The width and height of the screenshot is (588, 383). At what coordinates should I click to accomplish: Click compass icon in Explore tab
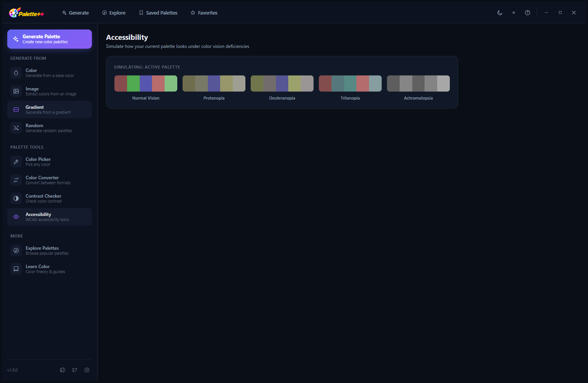(x=105, y=13)
